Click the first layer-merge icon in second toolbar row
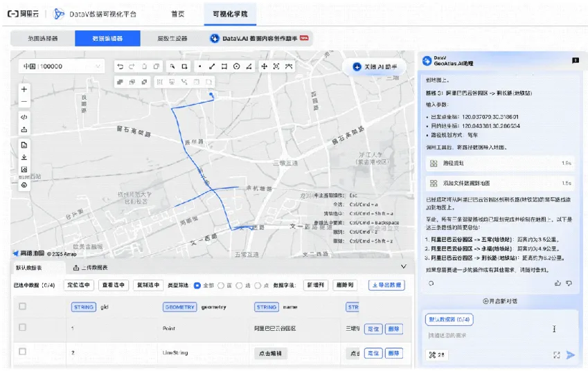 tap(120, 82)
